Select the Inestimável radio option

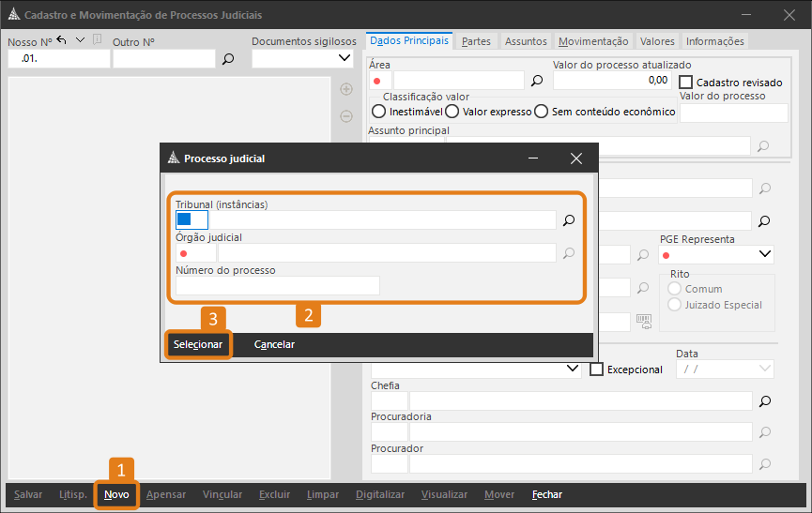[378, 112]
